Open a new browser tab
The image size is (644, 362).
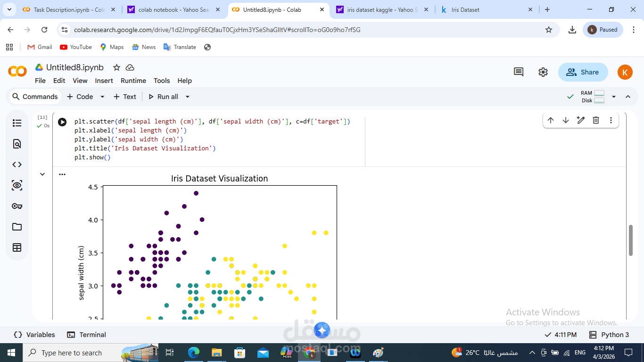click(547, 9)
